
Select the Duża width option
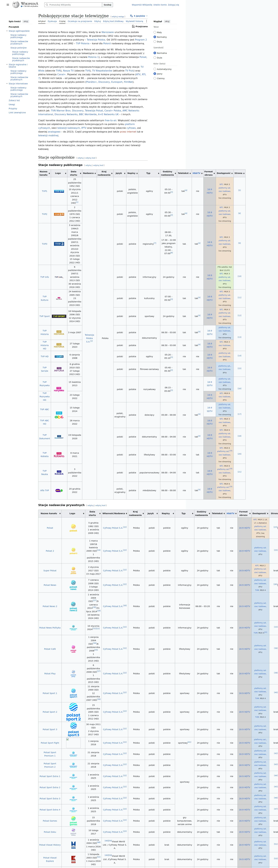tap(155, 58)
